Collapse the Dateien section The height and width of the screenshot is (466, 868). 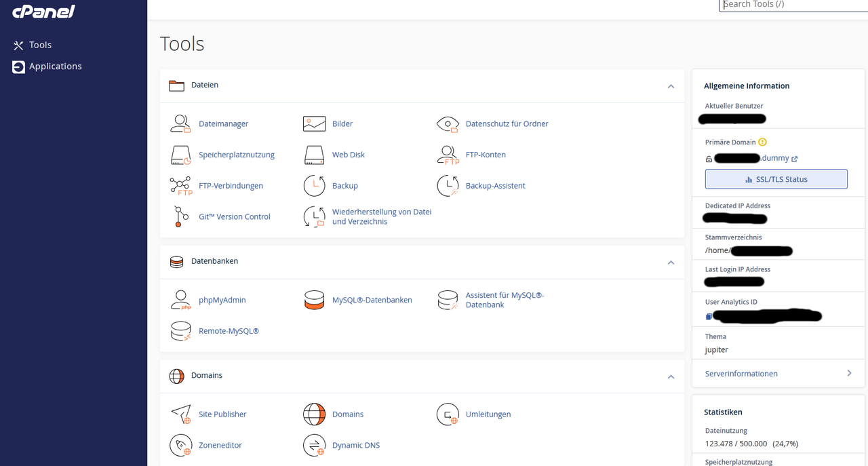coord(671,86)
